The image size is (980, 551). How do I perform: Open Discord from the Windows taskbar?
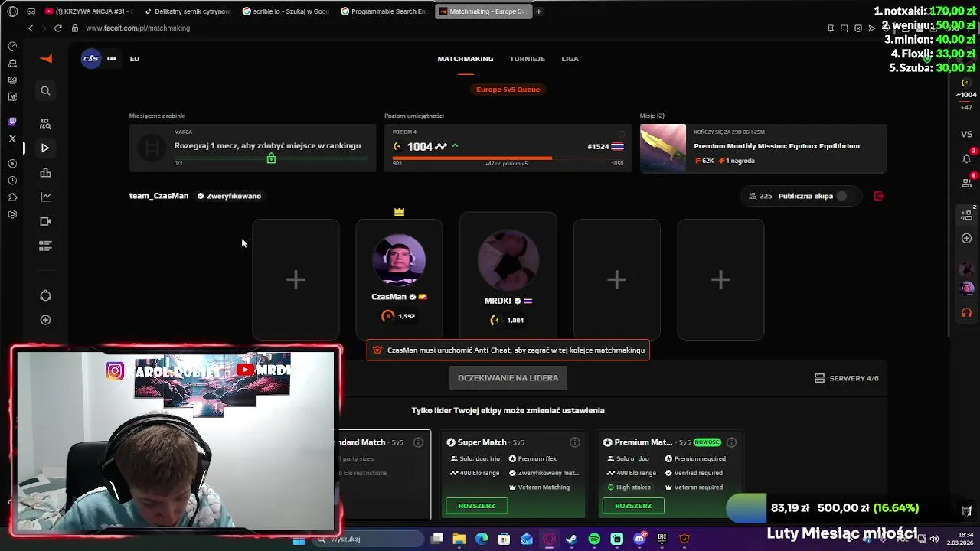(639, 539)
